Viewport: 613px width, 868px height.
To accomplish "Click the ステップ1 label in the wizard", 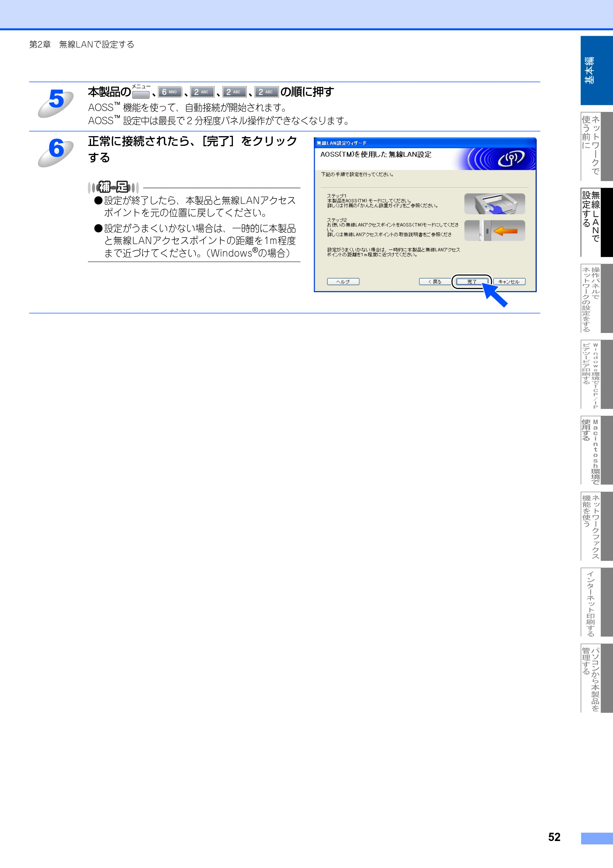I will click(x=336, y=196).
